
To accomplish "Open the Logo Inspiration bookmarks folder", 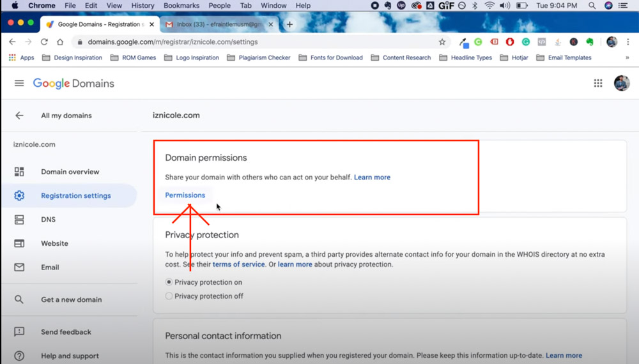I will pos(192,58).
